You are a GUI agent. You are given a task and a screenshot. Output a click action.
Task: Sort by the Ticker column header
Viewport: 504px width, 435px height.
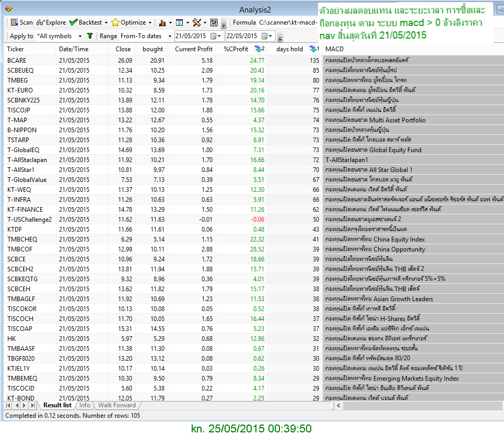pos(30,49)
